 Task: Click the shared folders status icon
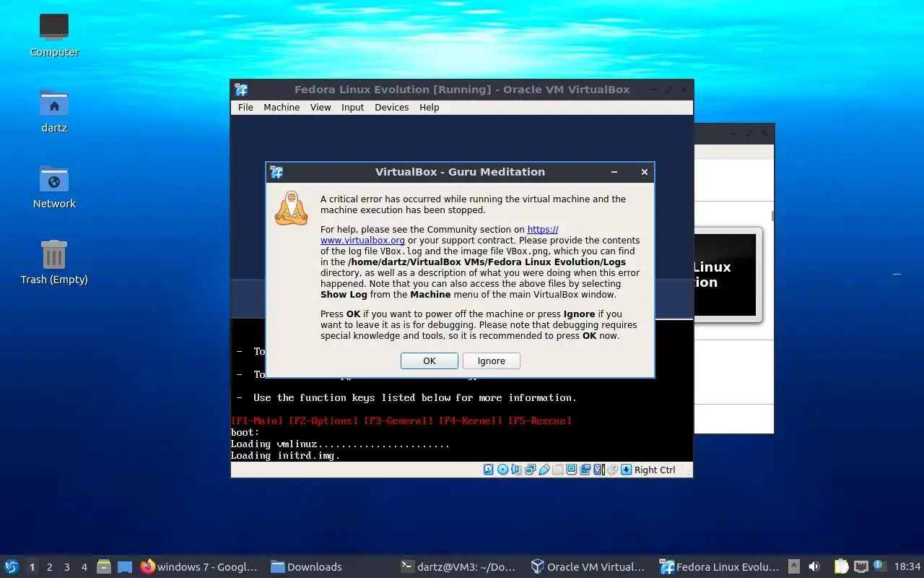click(557, 470)
